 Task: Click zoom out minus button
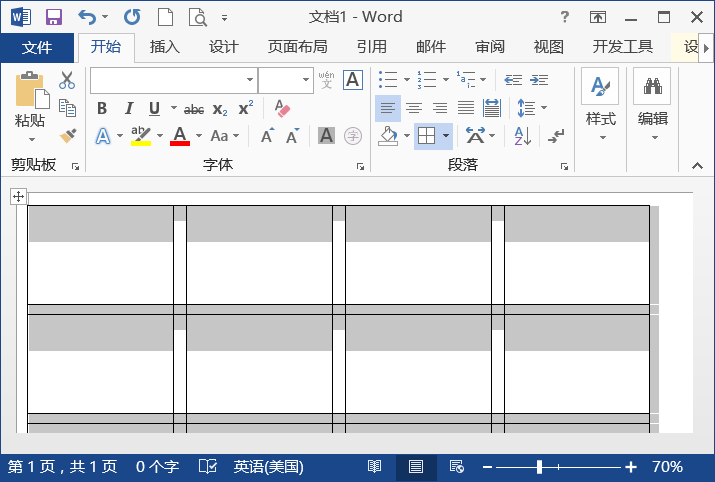click(487, 466)
